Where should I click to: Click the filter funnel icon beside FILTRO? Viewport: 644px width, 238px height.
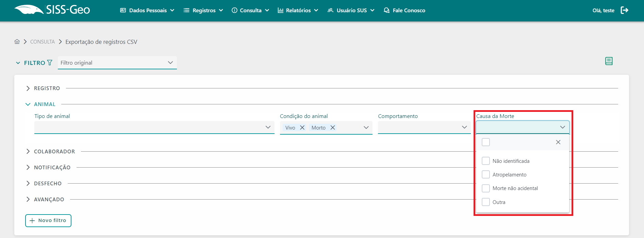[x=50, y=63]
